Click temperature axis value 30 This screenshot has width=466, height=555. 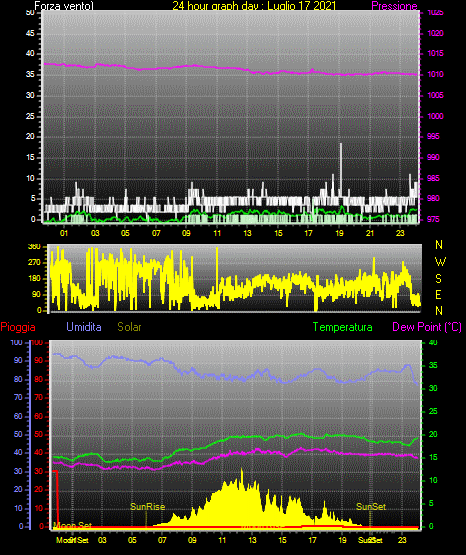tap(433, 388)
